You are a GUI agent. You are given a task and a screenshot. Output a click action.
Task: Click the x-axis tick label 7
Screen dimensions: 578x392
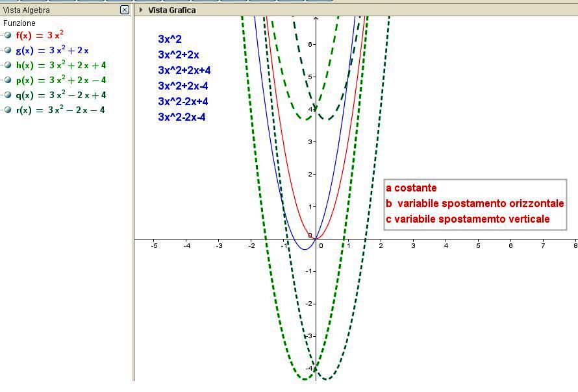coord(543,246)
